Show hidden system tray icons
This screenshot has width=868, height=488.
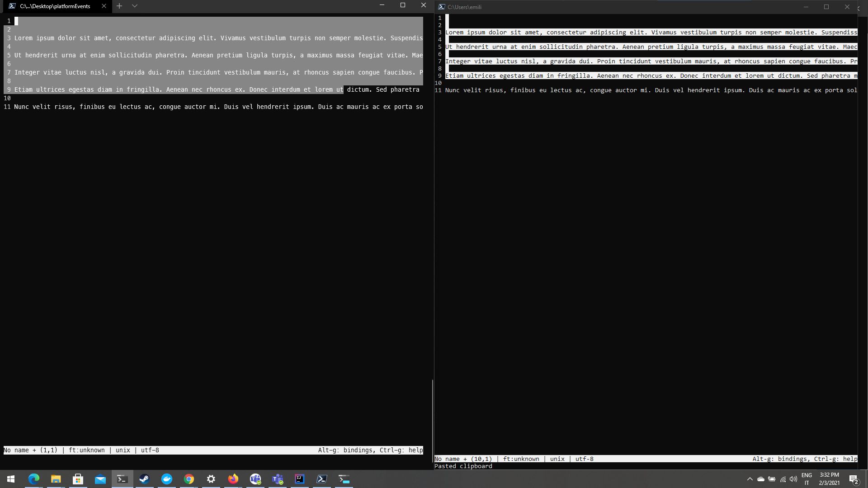tap(750, 479)
